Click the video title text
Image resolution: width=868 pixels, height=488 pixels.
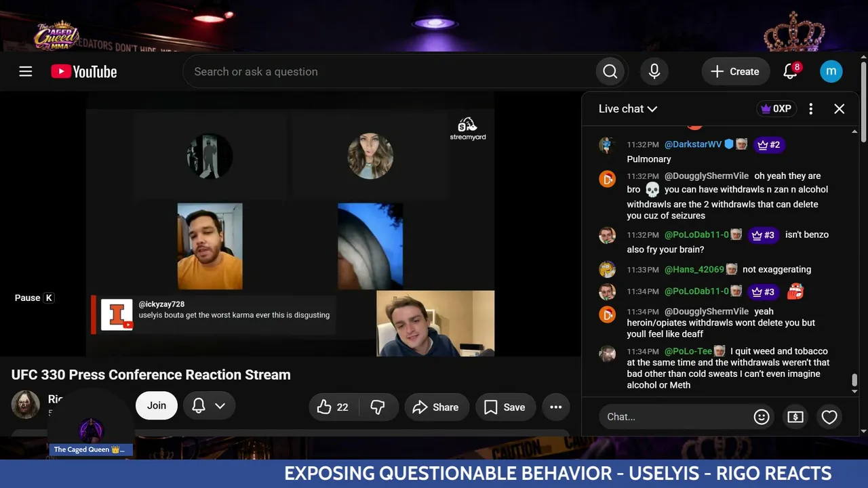[x=151, y=375]
